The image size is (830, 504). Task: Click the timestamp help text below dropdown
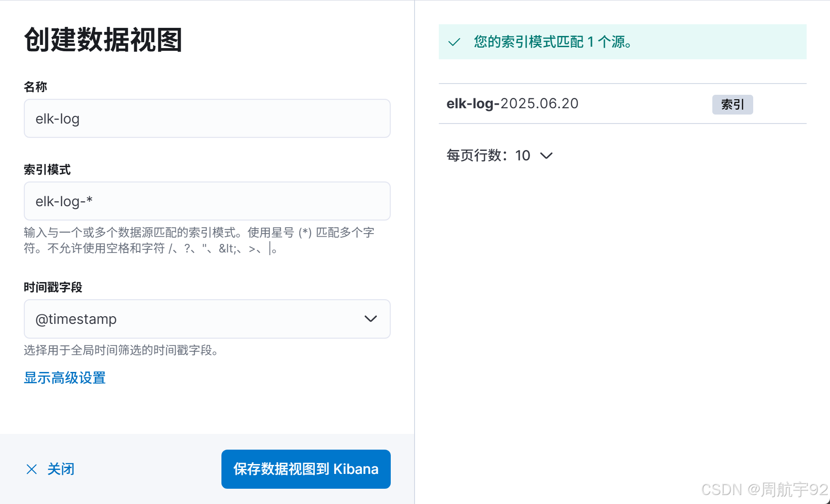[x=122, y=350]
